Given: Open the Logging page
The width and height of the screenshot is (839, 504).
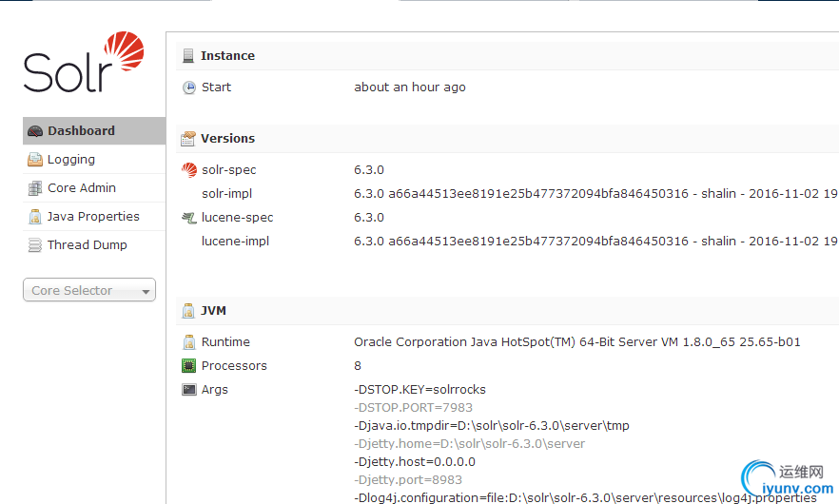Looking at the screenshot, I should point(94,160).
